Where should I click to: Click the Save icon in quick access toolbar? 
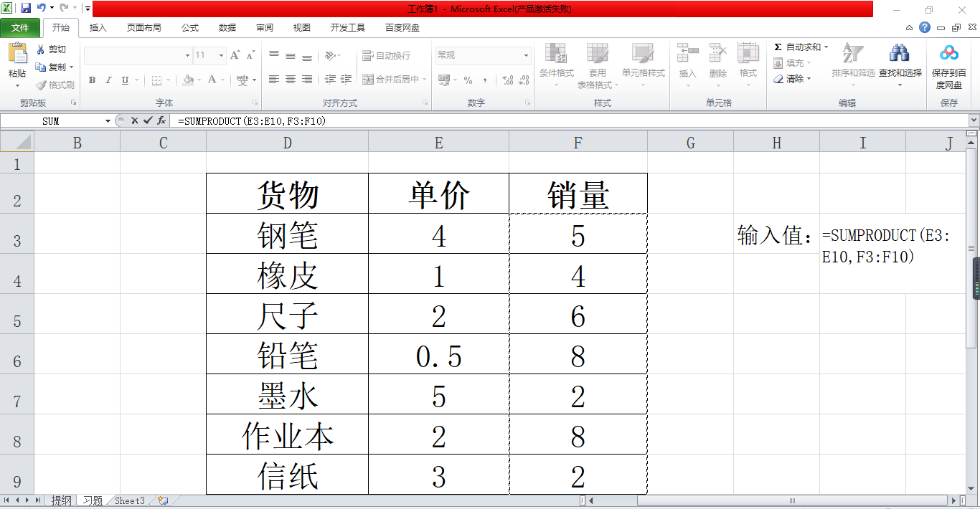point(26,9)
